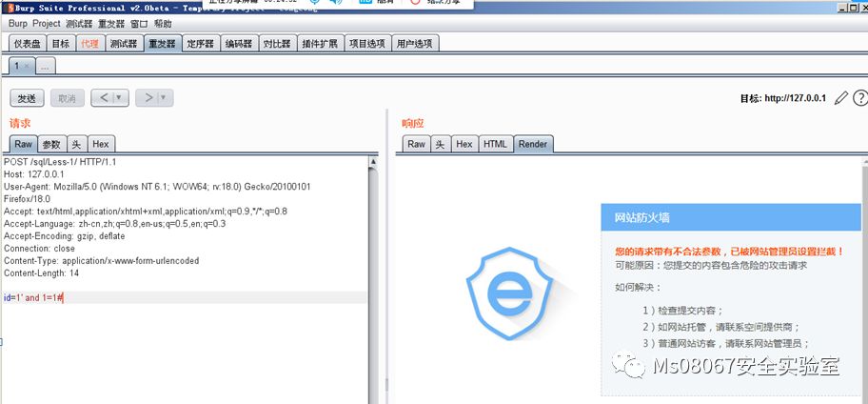This screenshot has height=404, width=868.
Task: Switch to the 用户选项 tab
Action: (415, 44)
